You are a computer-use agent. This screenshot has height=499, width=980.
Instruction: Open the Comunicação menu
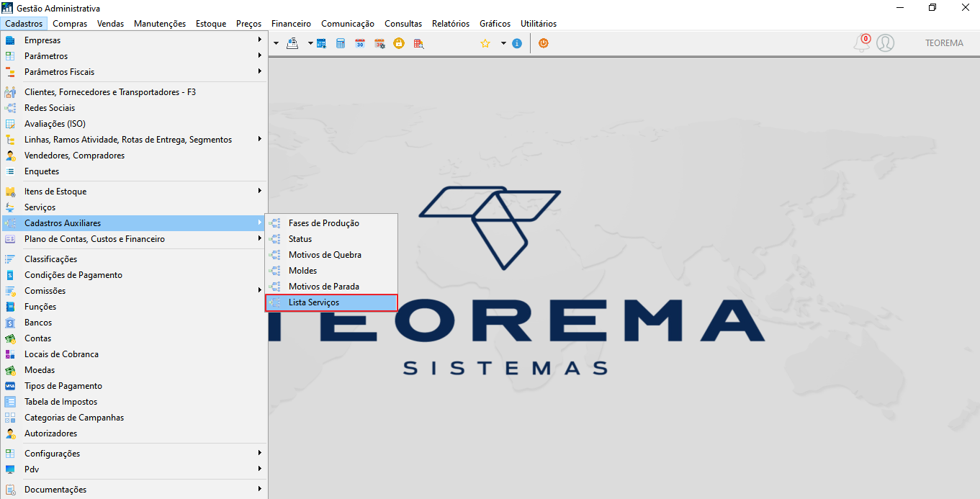click(348, 24)
